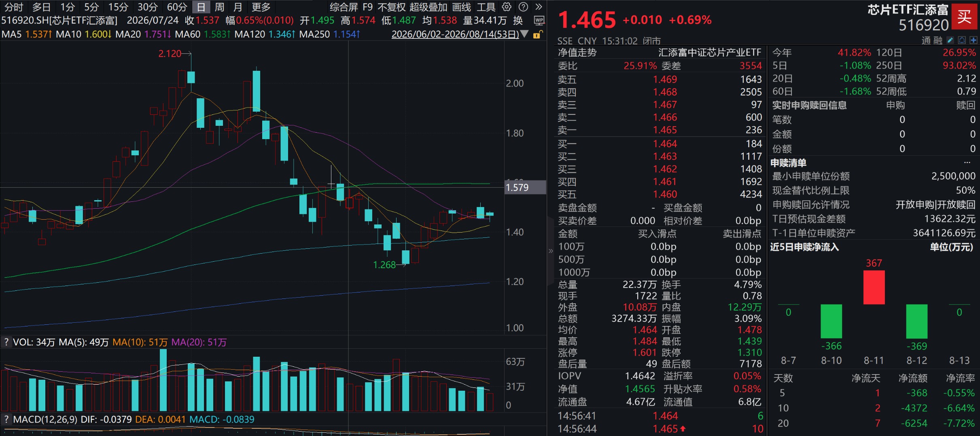The height and width of the screenshot is (436, 980).
Task: Open 工具 tools menu
Action: tap(486, 7)
